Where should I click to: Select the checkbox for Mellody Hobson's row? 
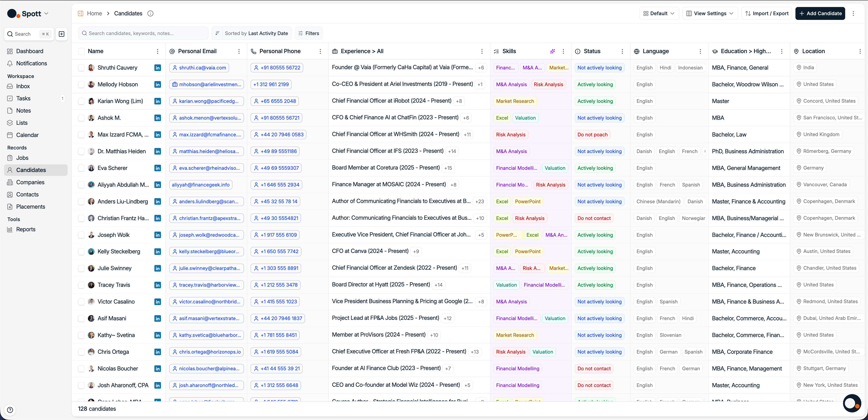click(81, 84)
